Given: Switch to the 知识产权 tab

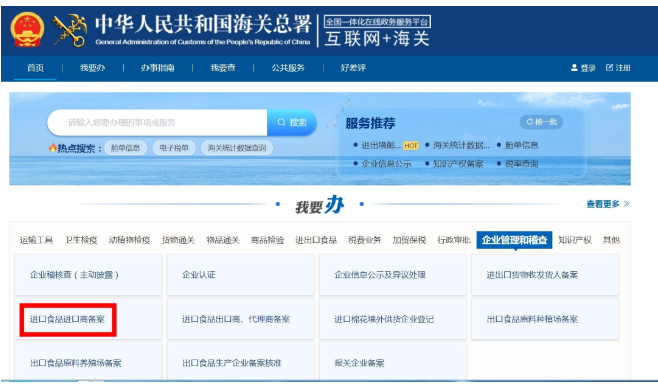Looking at the screenshot, I should [575, 240].
